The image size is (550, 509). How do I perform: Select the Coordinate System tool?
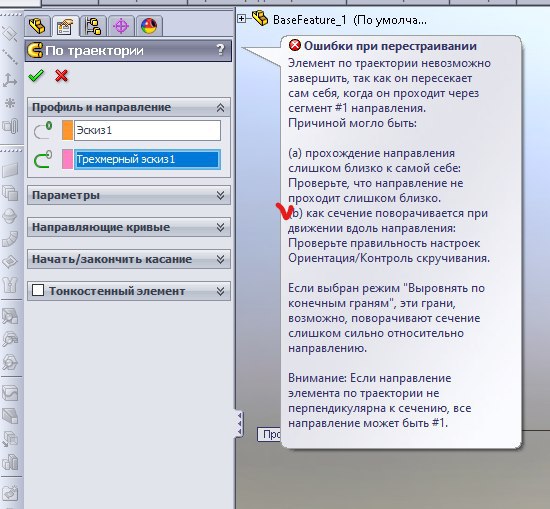[x=10, y=80]
